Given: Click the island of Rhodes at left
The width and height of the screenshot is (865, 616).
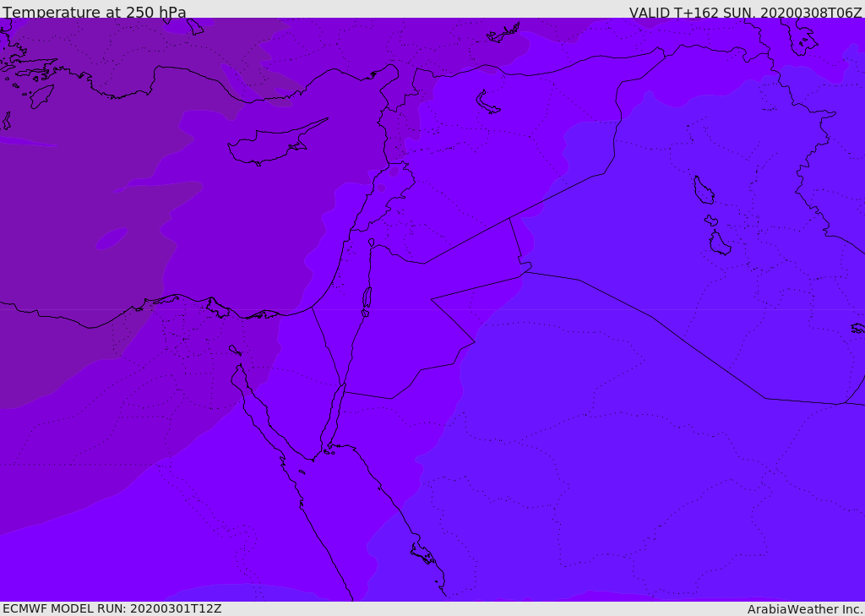Looking at the screenshot, I should [41, 95].
